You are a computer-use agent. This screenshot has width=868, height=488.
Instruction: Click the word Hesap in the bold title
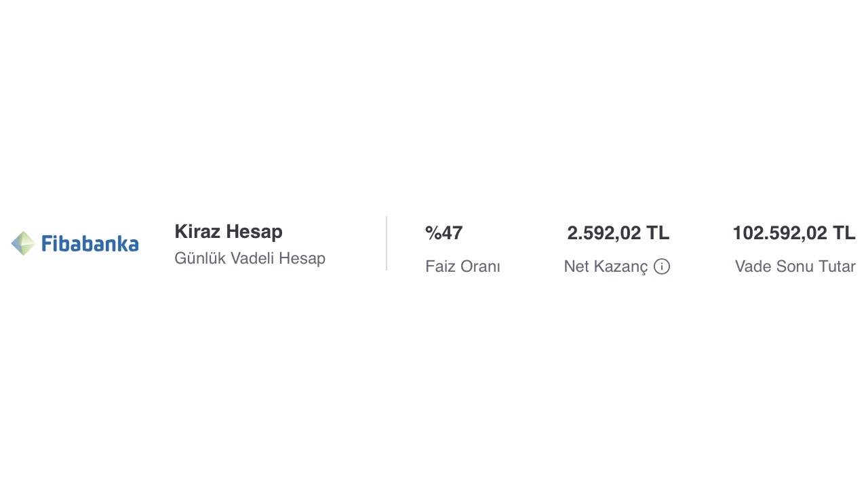click(x=254, y=232)
